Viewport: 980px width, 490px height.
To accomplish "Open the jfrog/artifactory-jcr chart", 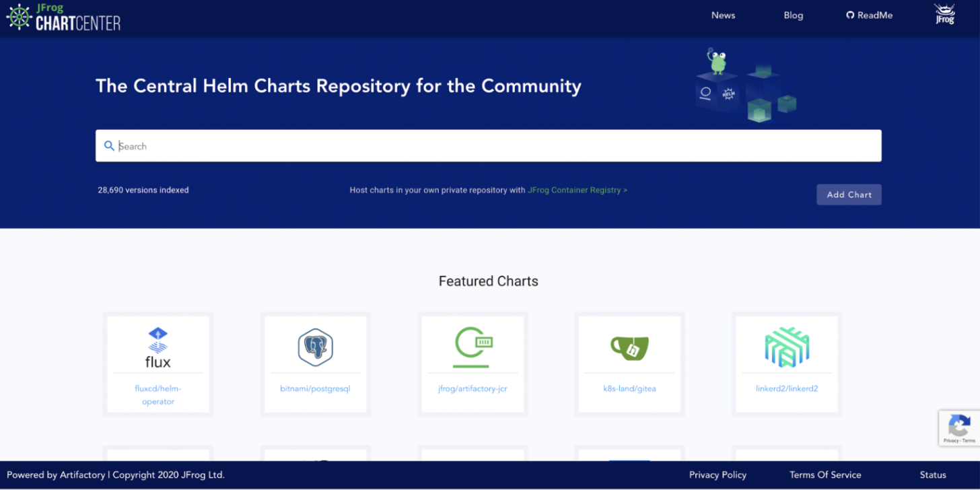I will (x=473, y=388).
